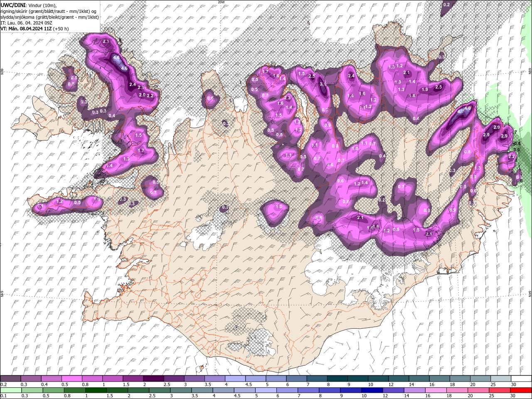
Task: Click the pale pink 16 swatch in lower legend
Action: coord(436,390)
